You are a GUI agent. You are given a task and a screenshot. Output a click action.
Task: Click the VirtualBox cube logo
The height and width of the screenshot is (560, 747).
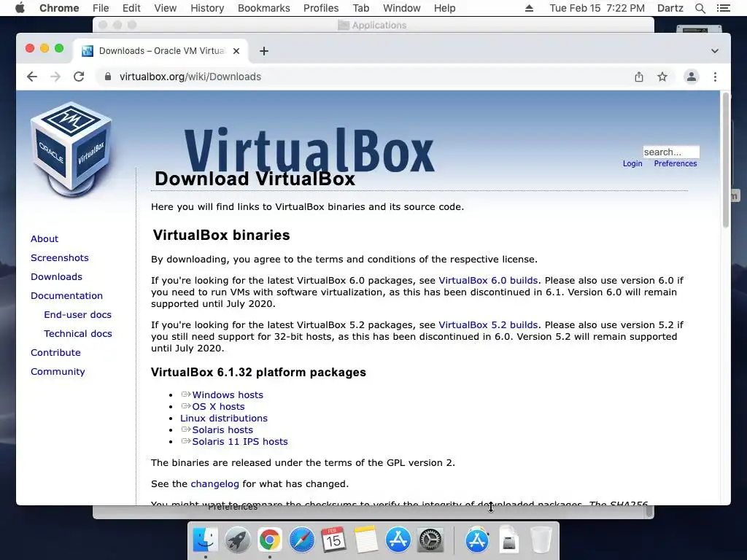71,149
